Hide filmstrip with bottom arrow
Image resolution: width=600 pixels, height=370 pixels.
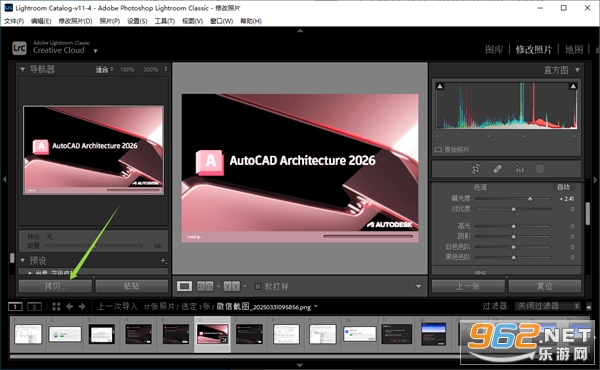pyautogui.click(x=300, y=365)
